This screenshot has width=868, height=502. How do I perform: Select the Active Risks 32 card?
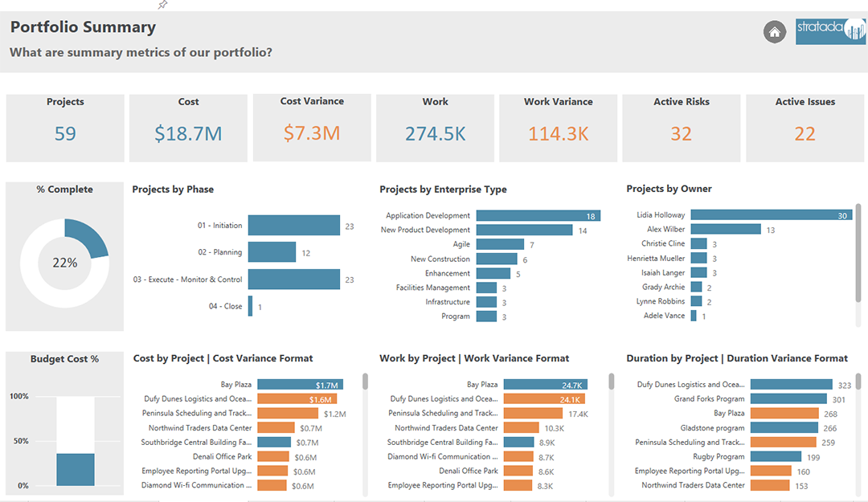tap(682, 128)
